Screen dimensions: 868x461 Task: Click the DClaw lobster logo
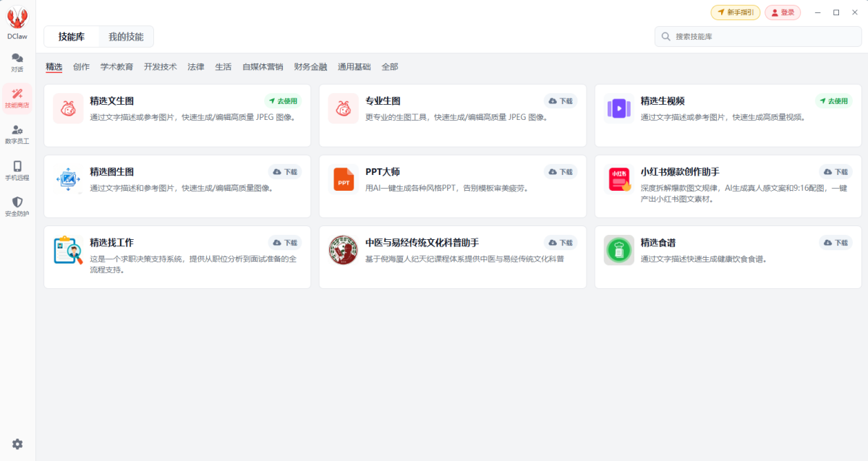coord(17,19)
